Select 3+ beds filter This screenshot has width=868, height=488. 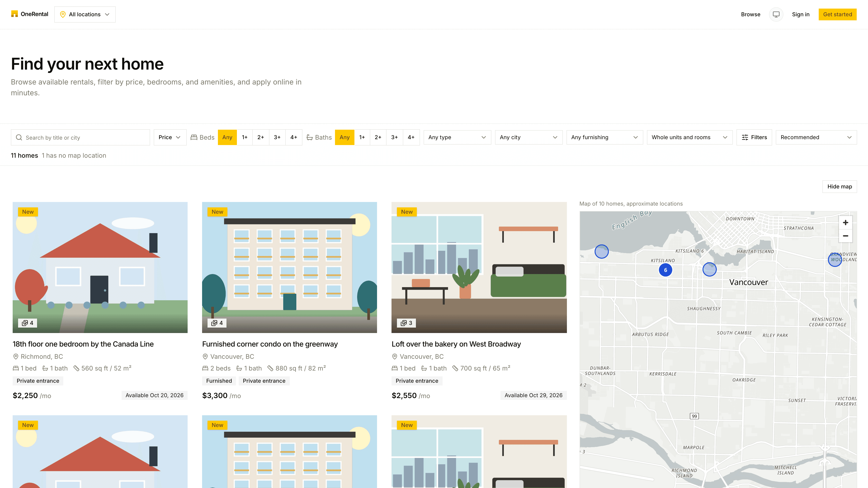point(277,137)
